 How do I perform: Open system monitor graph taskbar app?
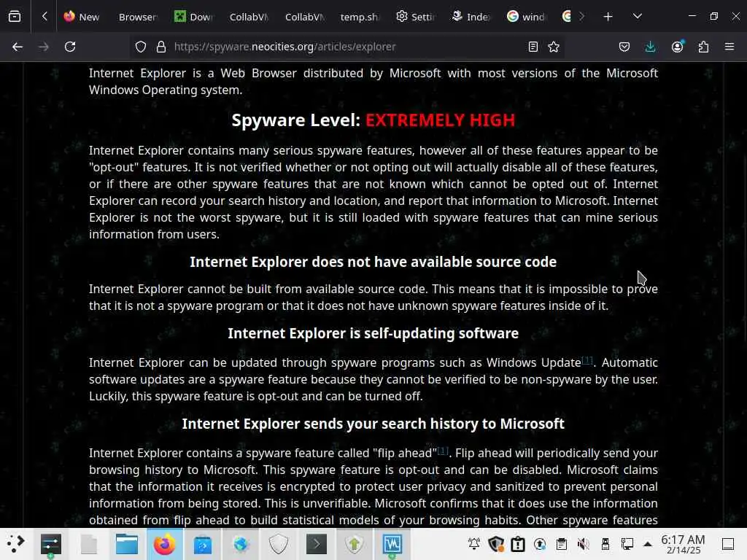click(x=392, y=544)
